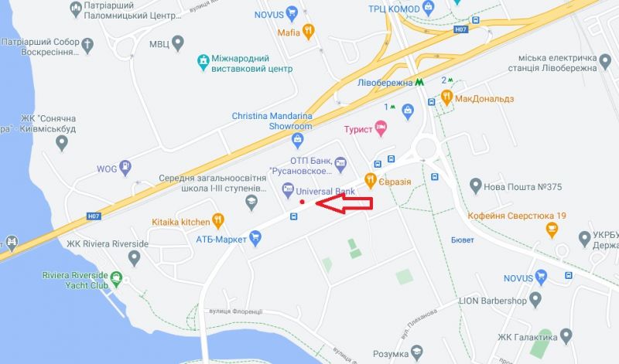Select the Кофейня Сверстюка 19 coffee icon
Image resolution: width=619 pixels, height=364 pixels.
coord(552,230)
